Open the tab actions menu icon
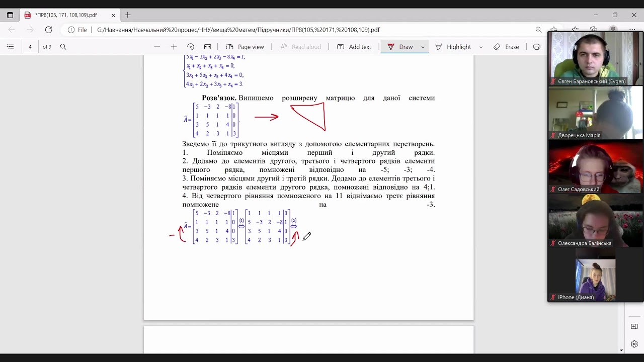Viewport: 644px width, 362px height. tap(10, 15)
